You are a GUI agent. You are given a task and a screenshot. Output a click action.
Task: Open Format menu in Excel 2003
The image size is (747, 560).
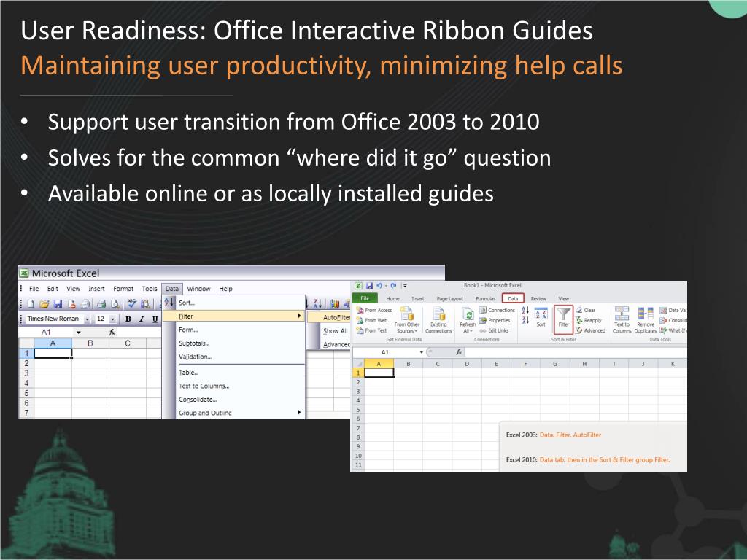(123, 289)
